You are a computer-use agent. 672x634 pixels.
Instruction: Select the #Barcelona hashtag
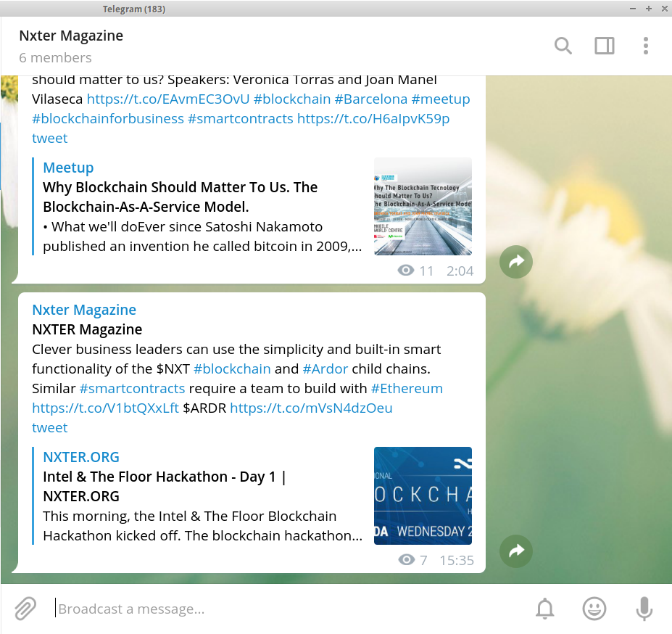(370, 99)
